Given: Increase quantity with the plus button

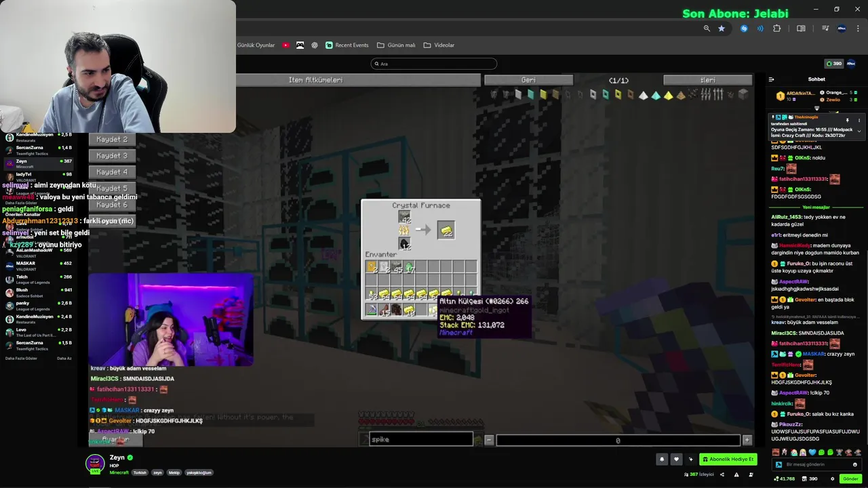Looking at the screenshot, I should pyautogui.click(x=747, y=440).
